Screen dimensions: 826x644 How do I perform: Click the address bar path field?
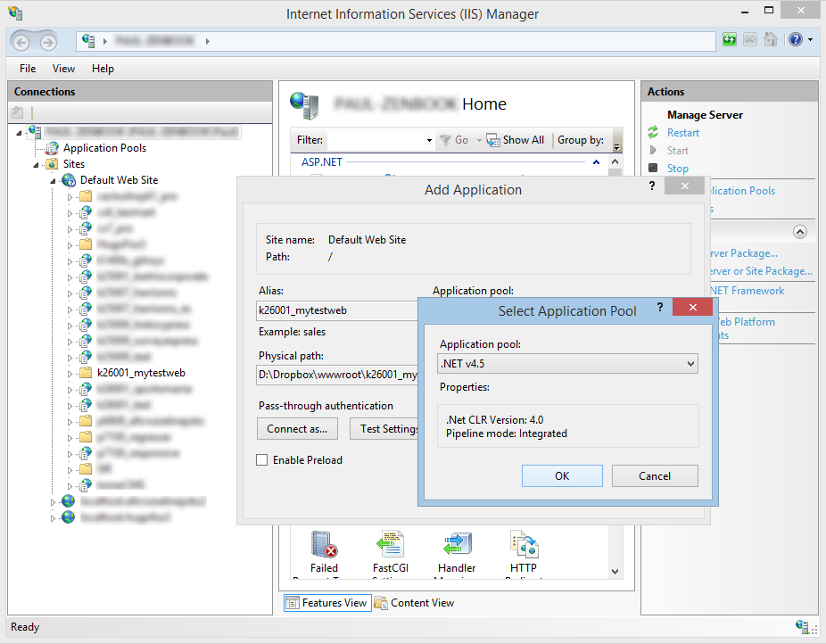(x=396, y=41)
